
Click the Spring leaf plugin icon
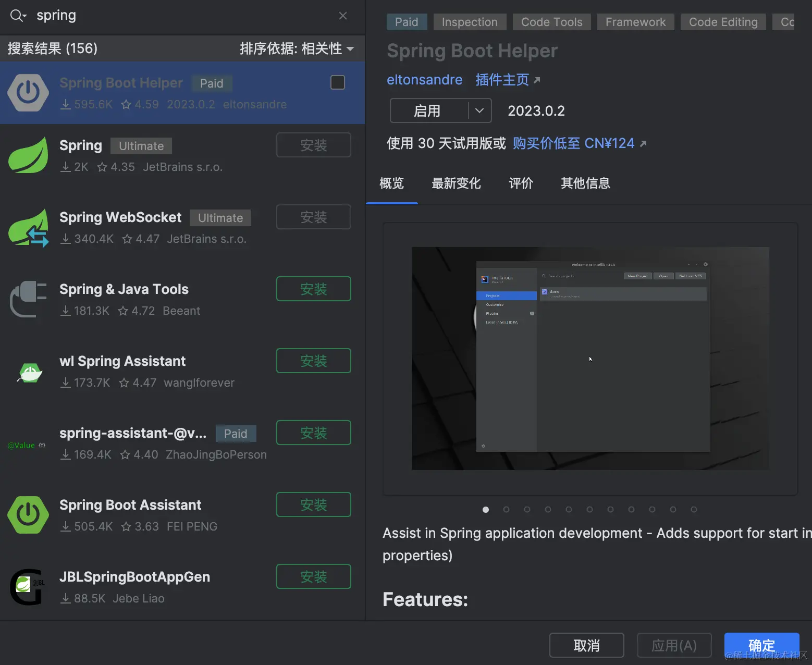(x=28, y=155)
